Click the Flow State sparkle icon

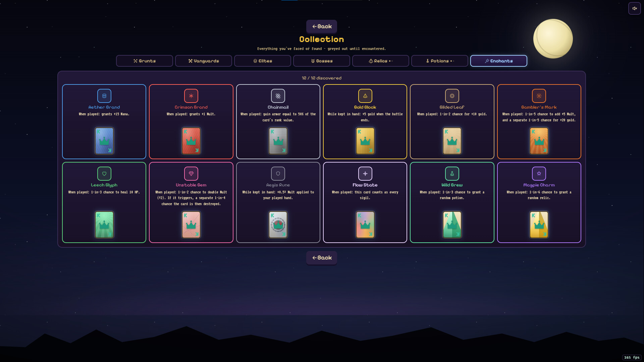365,174
